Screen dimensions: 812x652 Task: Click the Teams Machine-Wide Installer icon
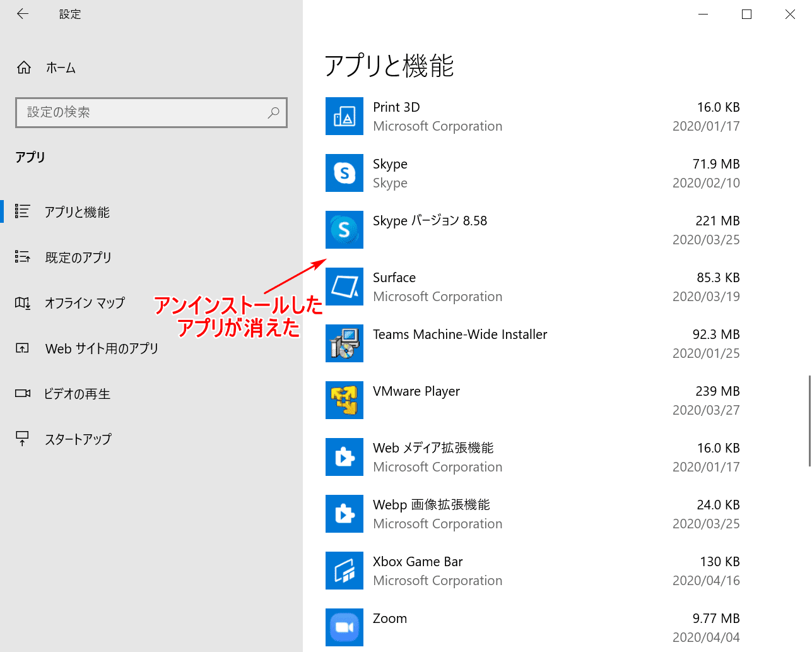tap(344, 343)
